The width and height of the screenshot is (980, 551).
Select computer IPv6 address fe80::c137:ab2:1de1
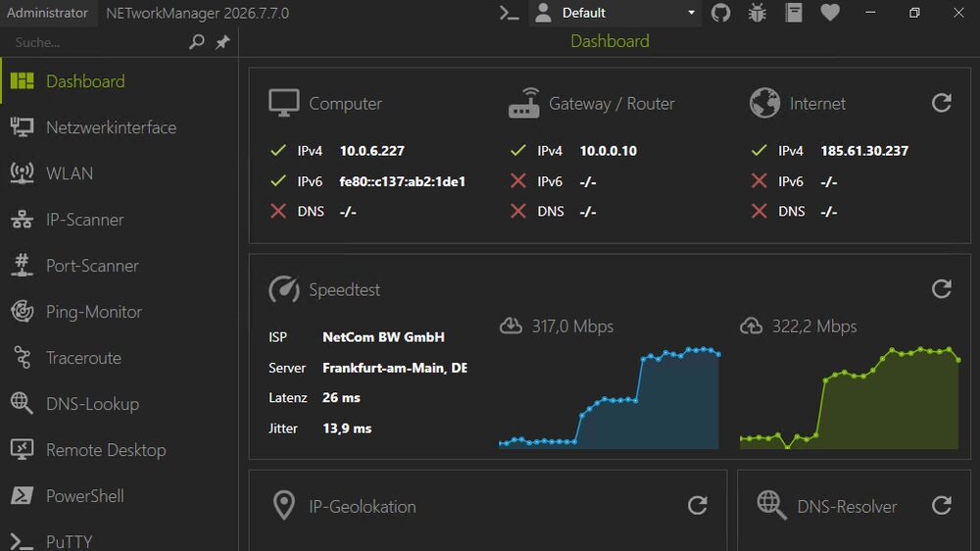(403, 181)
